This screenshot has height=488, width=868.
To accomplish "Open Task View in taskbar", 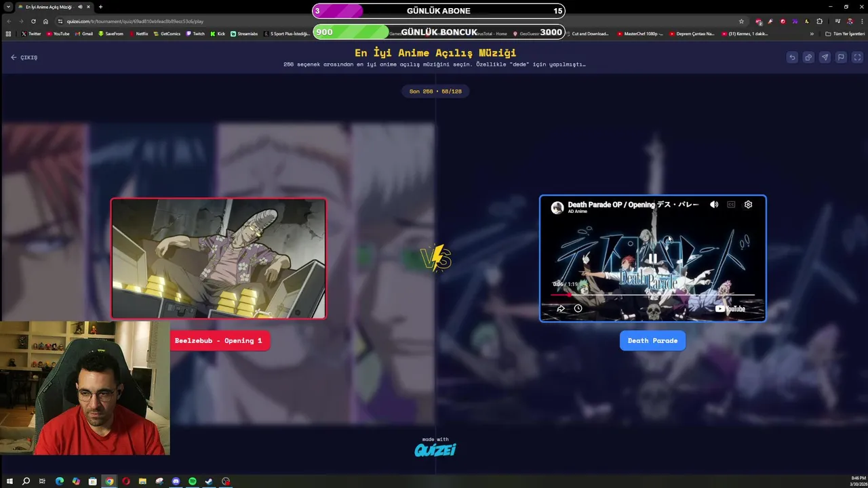I will [42, 481].
